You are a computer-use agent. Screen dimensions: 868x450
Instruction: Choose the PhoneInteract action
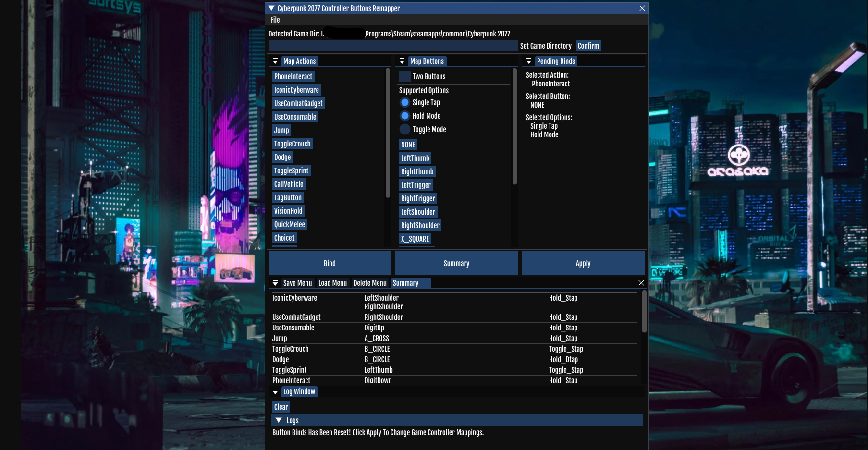coord(293,76)
